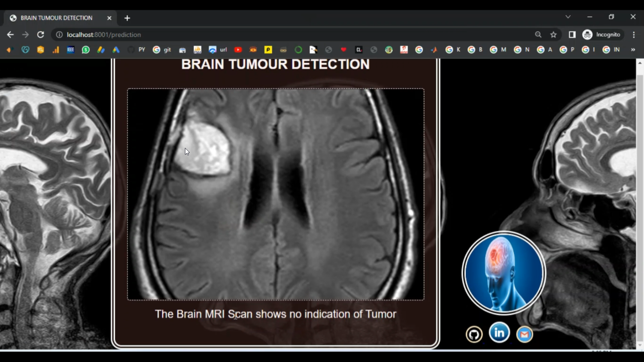The height and width of the screenshot is (362, 644).
Task: Open the LinkedIn profile icon
Action: (x=499, y=332)
